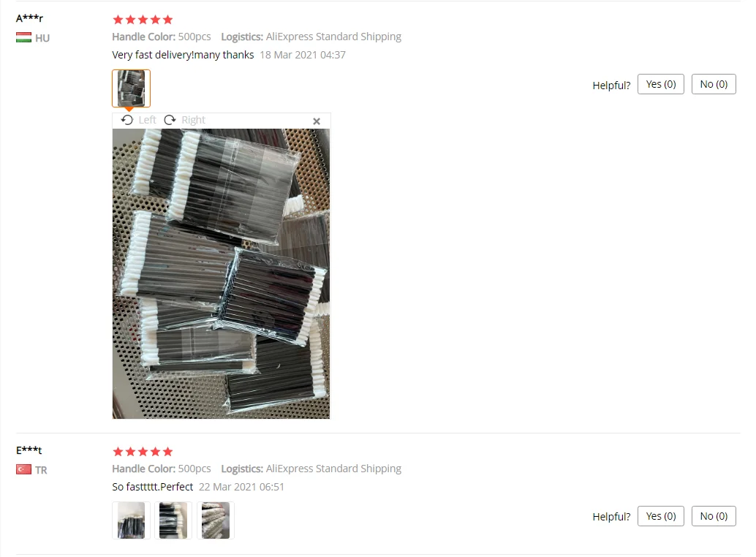Open second thumbnail in E***t's review

[x=173, y=520]
